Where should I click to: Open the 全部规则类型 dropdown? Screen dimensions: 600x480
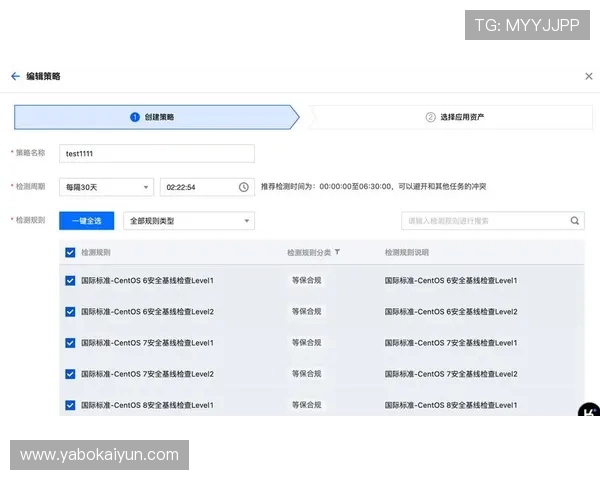(189, 221)
